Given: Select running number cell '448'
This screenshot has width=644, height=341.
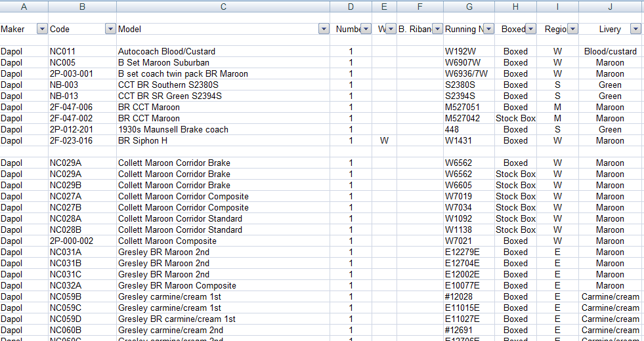Looking at the screenshot, I should [x=469, y=129].
